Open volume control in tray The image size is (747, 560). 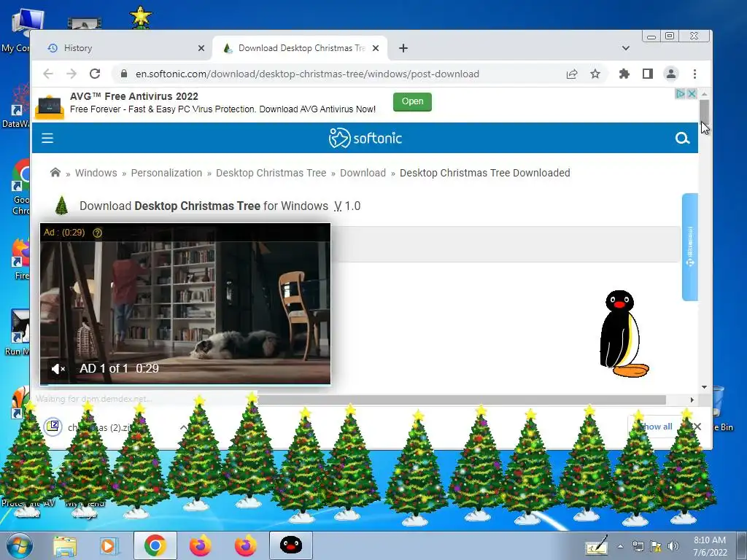coord(673,546)
